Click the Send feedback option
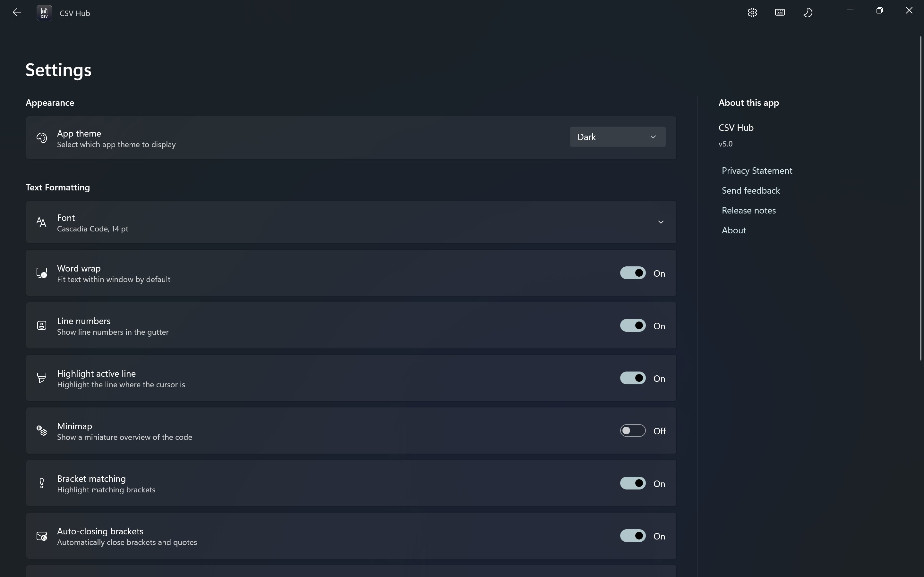This screenshot has height=577, width=924. click(751, 190)
